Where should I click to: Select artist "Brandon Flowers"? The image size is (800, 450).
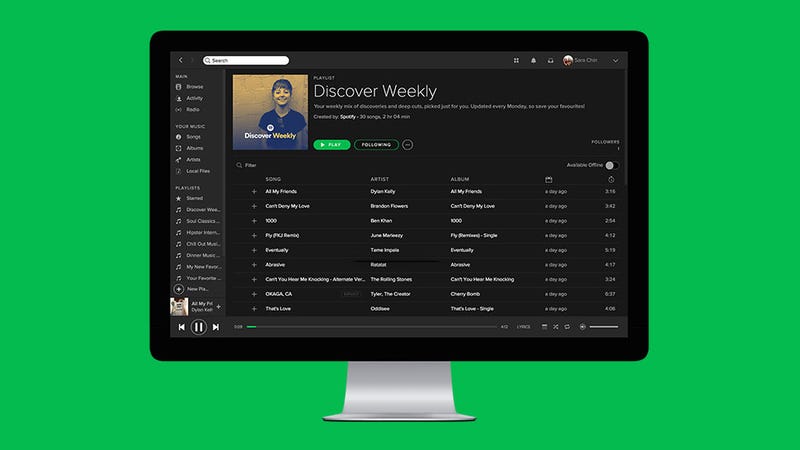coord(389,206)
